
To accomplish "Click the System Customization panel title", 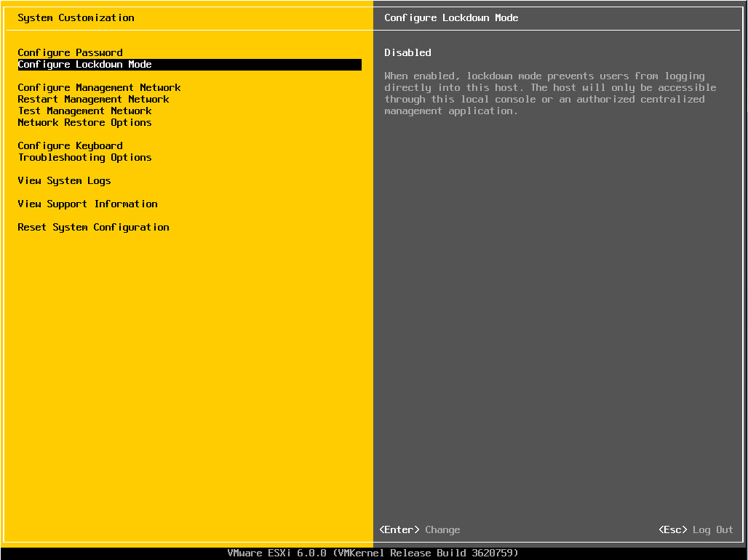I will [x=78, y=17].
